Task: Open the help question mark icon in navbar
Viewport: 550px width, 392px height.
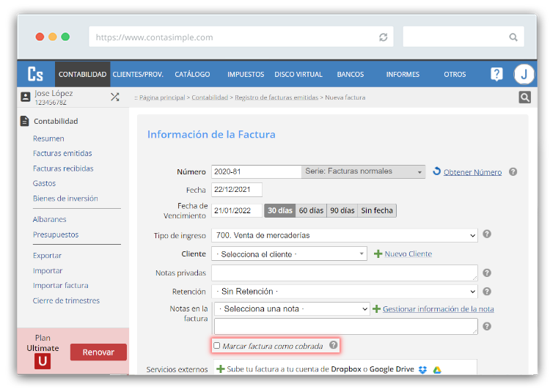Action: coord(496,74)
